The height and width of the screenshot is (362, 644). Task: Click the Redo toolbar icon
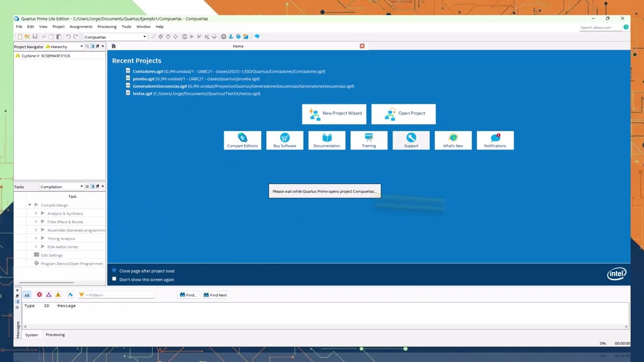(75, 37)
